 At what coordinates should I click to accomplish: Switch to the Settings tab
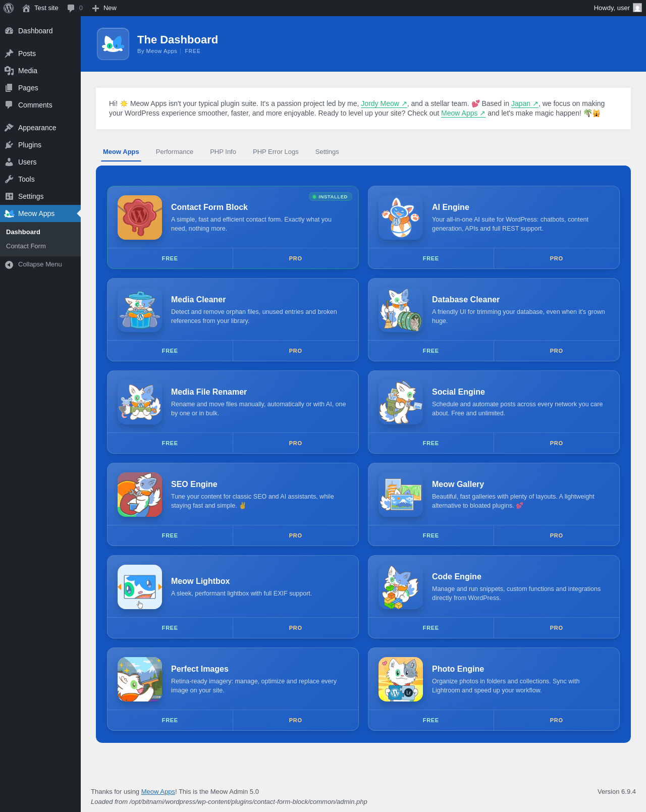327,152
